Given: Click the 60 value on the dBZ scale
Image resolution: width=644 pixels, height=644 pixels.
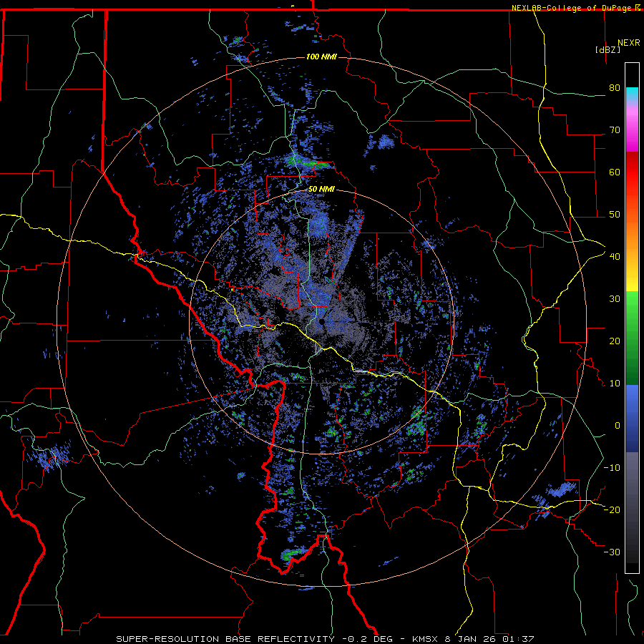Looking at the screenshot, I should (x=615, y=172).
